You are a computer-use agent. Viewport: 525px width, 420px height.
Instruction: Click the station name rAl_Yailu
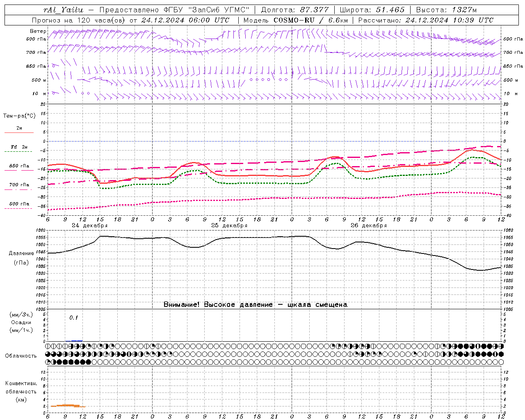coord(63,10)
